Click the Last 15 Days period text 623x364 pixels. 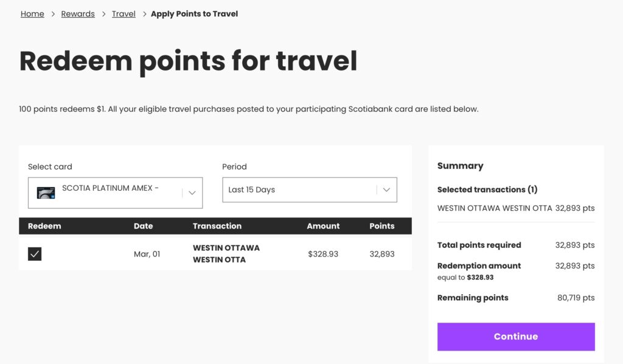(252, 190)
